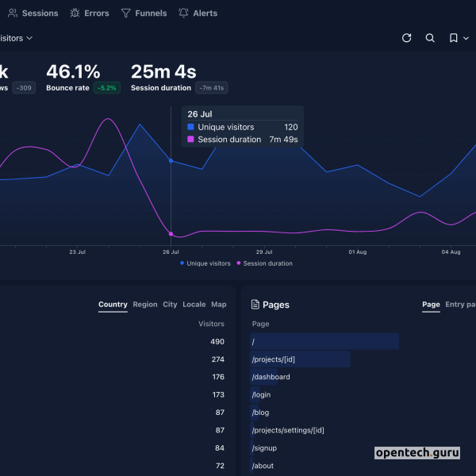Open search with magnifier icon
Image resolution: width=476 pixels, height=476 pixels.
pos(430,38)
